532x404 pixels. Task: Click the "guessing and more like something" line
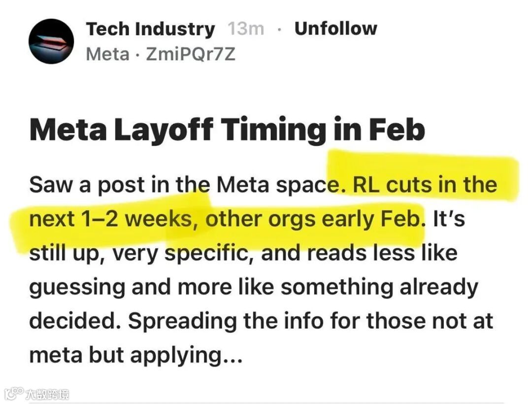coord(197,287)
